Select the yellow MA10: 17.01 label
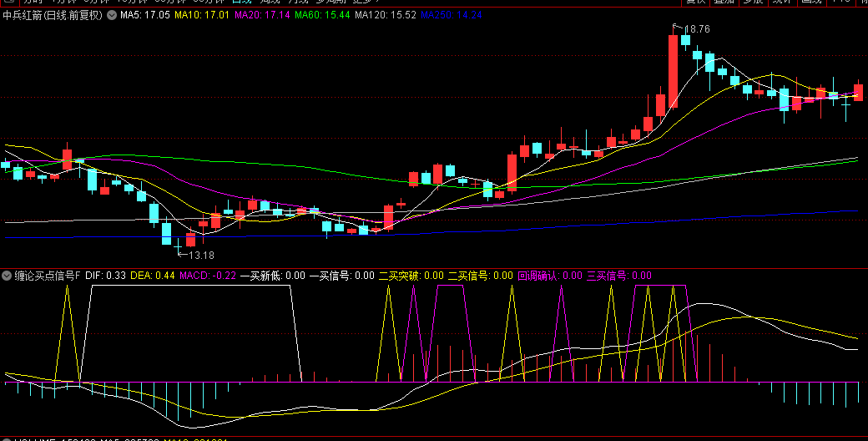 [201, 16]
